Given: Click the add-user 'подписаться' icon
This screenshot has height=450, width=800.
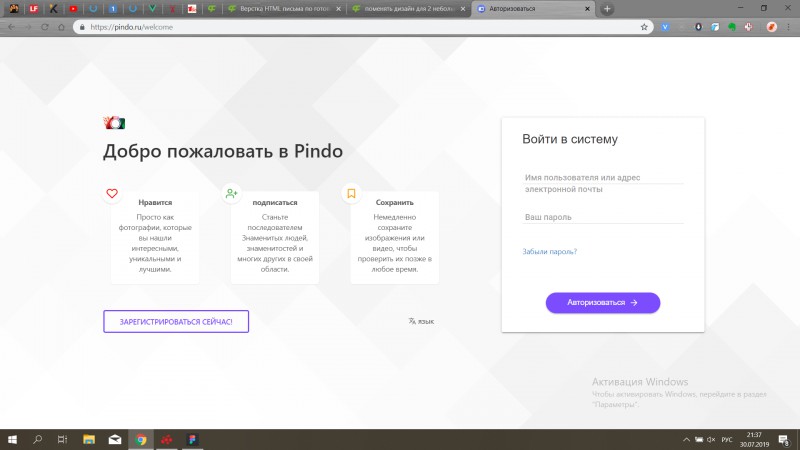Looking at the screenshot, I should click(x=232, y=193).
